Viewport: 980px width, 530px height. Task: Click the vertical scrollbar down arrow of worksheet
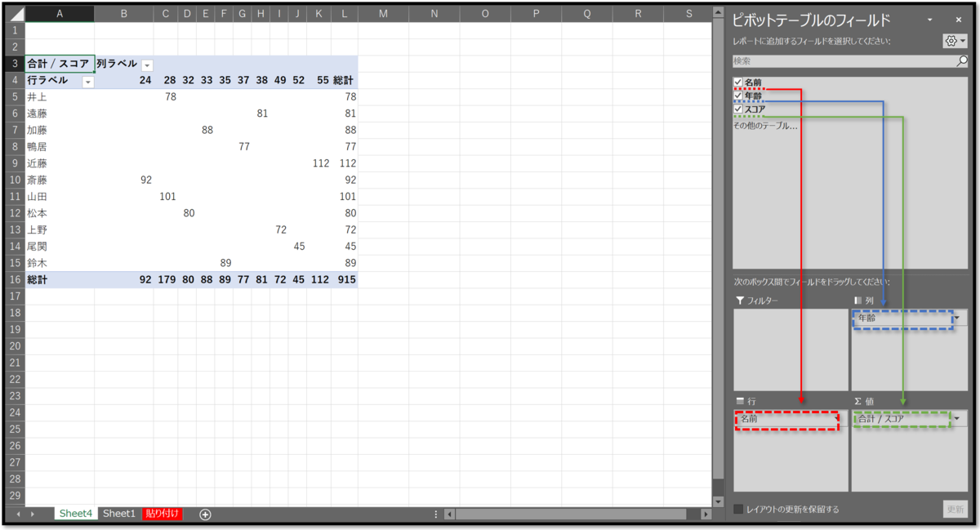719,501
